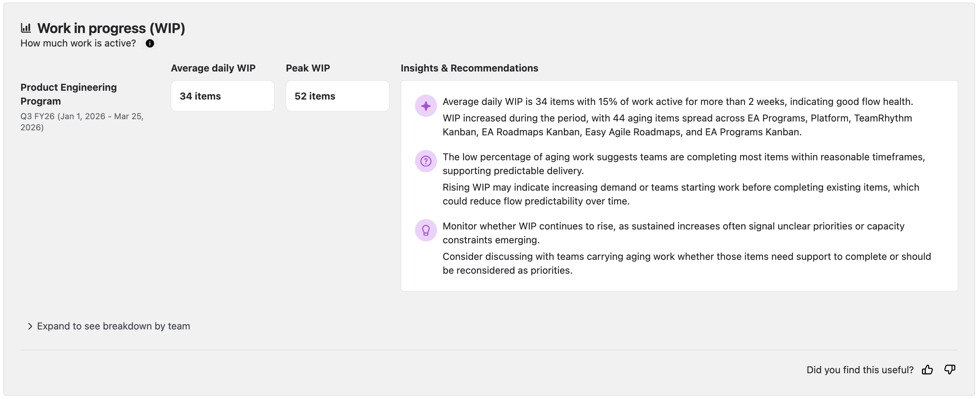
Task: Click the "52 items" peak WIP card
Action: (x=337, y=96)
